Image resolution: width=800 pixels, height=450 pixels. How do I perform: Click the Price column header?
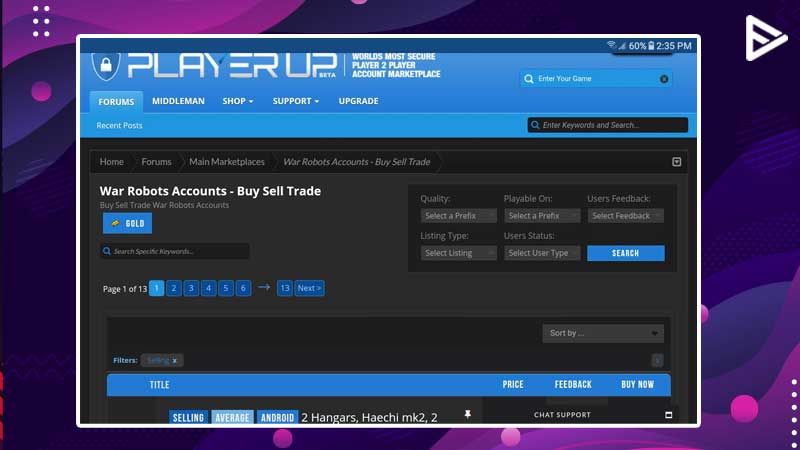(x=513, y=385)
